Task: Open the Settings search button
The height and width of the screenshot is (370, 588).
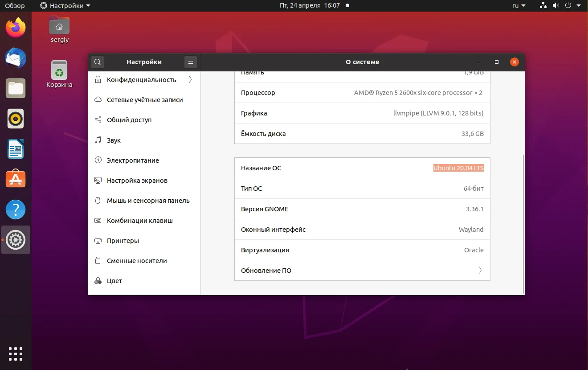Action: coord(98,62)
